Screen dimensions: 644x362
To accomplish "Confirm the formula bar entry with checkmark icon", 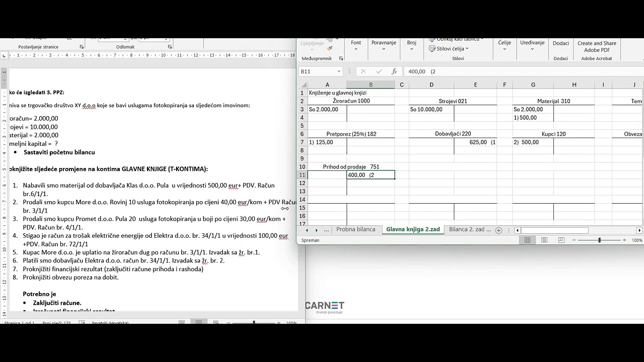I will coord(379,71).
